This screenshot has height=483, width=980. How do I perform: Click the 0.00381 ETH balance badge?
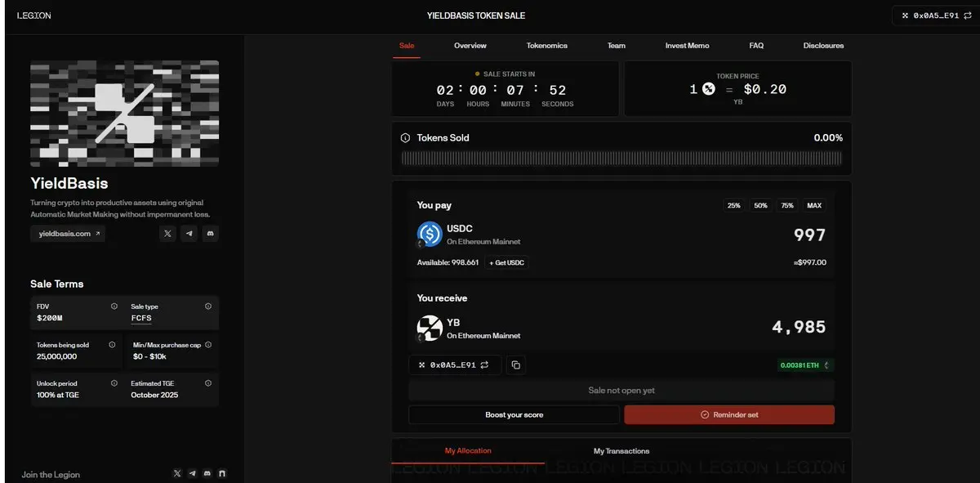[806, 365]
